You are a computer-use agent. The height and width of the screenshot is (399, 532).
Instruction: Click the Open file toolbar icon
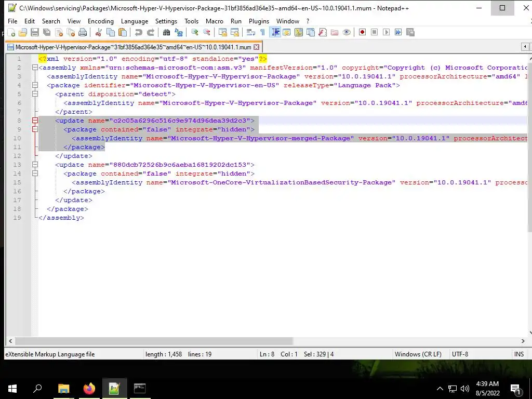[x=23, y=32]
